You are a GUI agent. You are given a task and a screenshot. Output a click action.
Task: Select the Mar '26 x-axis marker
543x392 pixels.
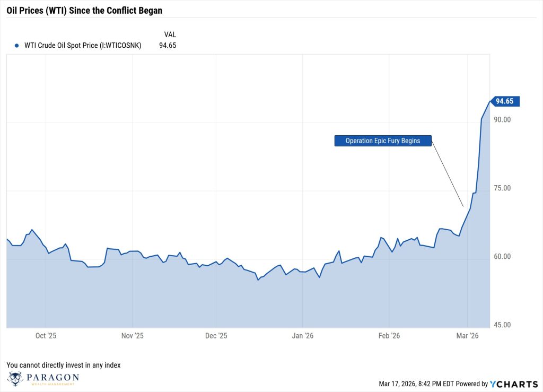[x=467, y=336]
